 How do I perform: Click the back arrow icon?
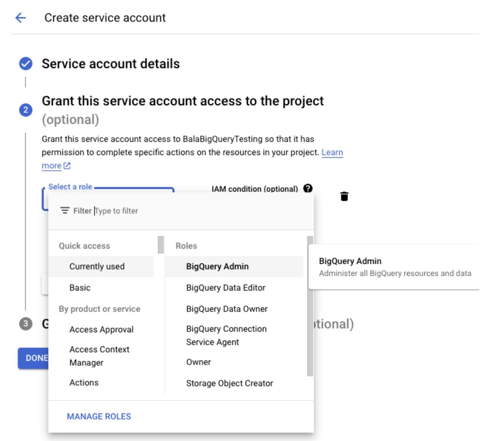(x=21, y=18)
